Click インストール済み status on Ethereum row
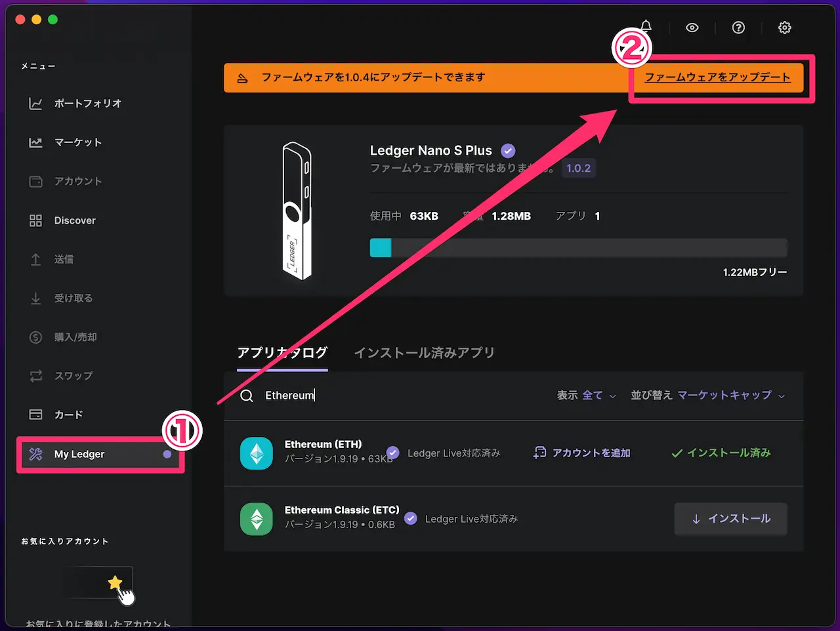The height and width of the screenshot is (631, 840). point(721,453)
